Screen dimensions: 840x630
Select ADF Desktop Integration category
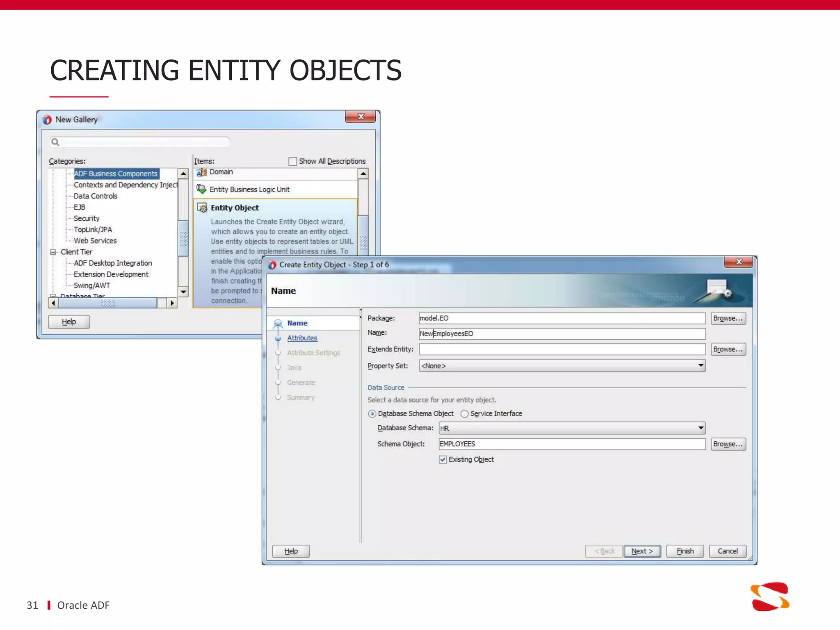113,263
